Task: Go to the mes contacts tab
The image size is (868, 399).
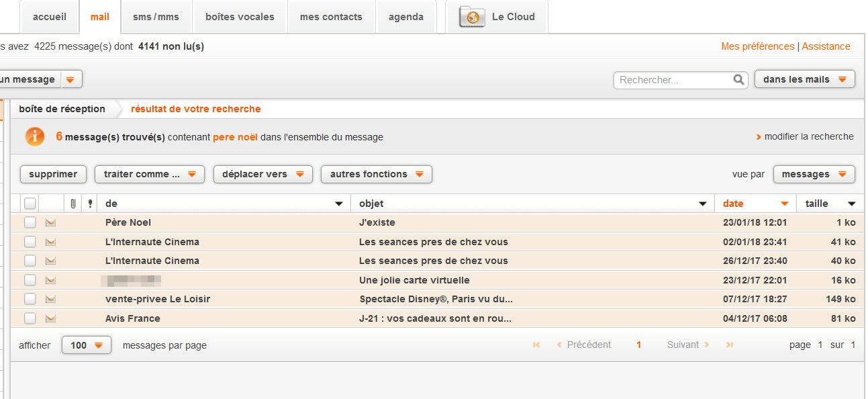Action: pyautogui.click(x=331, y=17)
